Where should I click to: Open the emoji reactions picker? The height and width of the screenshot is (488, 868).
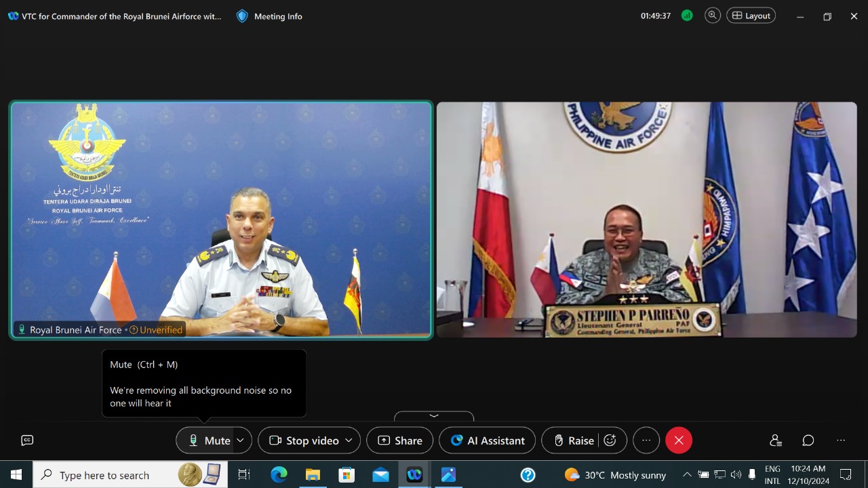[610, 441]
